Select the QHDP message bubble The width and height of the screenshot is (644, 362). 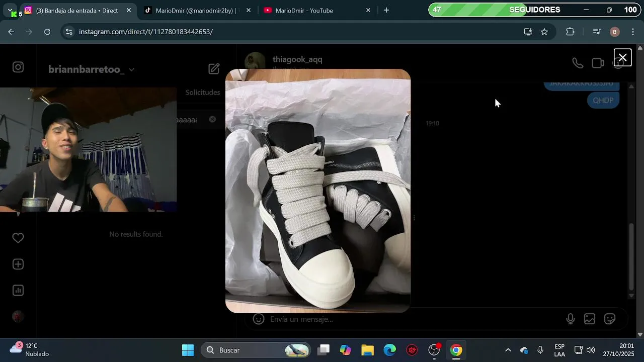[603, 101]
